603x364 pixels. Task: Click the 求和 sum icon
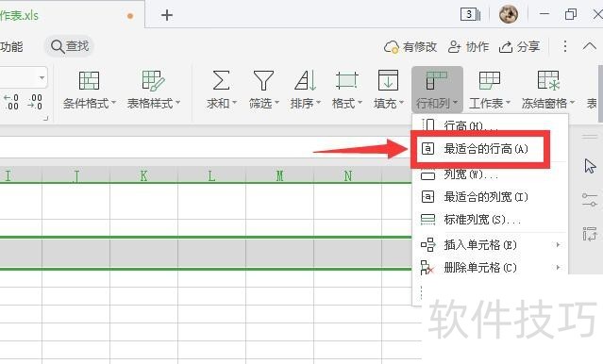point(221,80)
